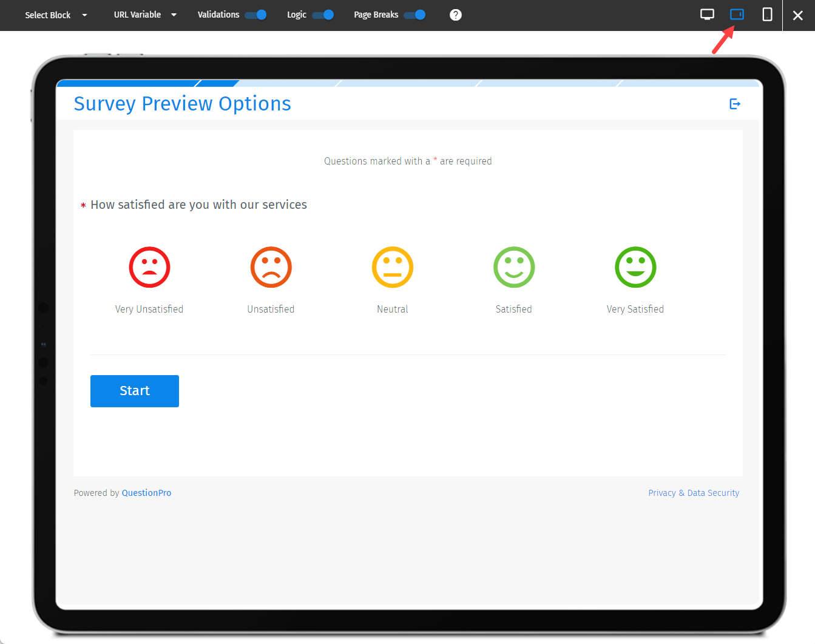The width and height of the screenshot is (815, 644).
Task: Switch to mobile phone preview mode
Action: [766, 15]
